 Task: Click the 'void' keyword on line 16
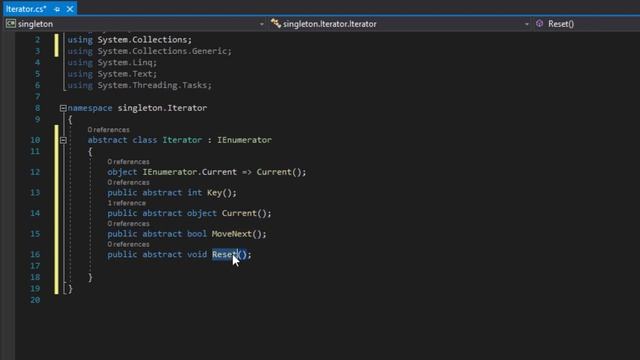point(197,254)
